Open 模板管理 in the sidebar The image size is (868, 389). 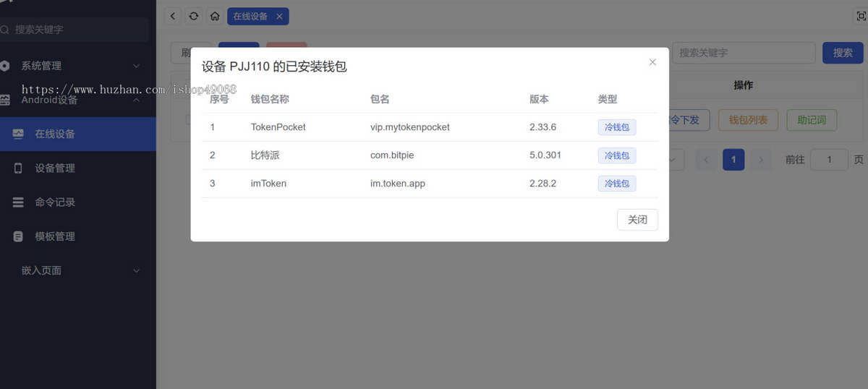(x=78, y=236)
